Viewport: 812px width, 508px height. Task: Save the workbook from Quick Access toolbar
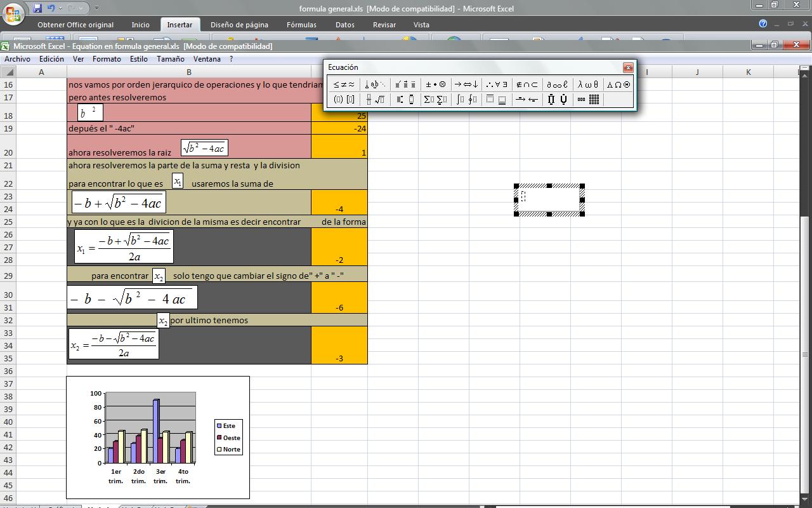tap(37, 8)
